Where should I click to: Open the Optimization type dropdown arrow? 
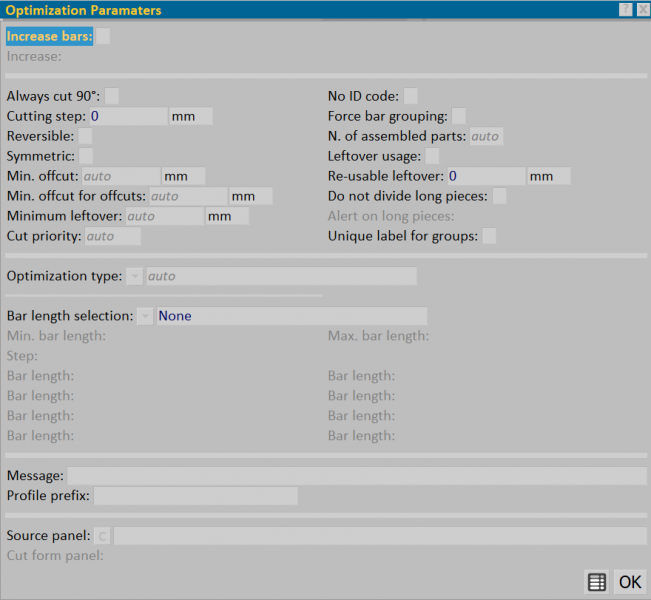[x=135, y=276]
